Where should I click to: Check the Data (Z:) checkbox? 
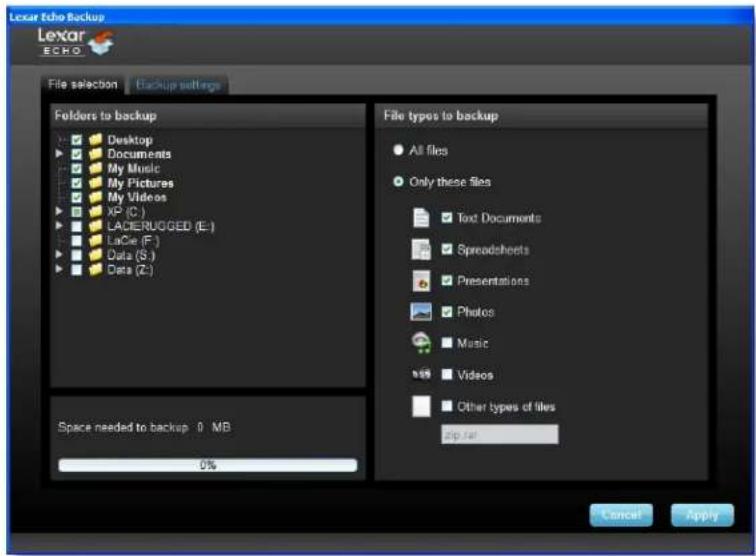(x=76, y=270)
